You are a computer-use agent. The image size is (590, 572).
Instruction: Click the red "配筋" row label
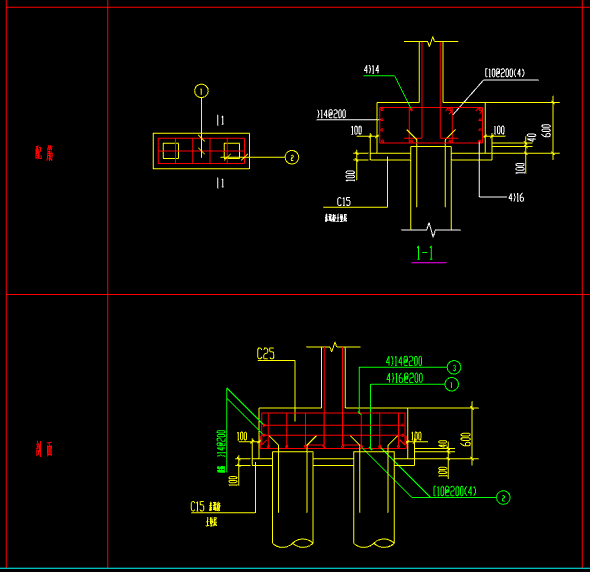click(x=44, y=153)
